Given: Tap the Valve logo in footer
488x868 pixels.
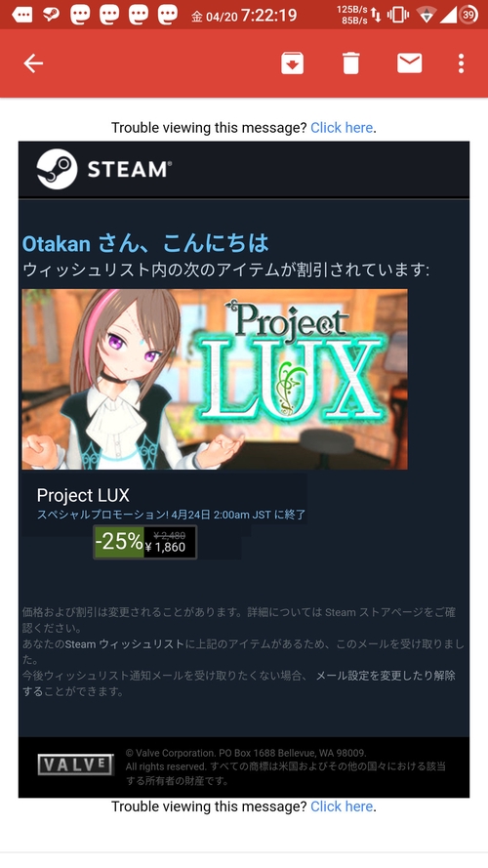Looking at the screenshot, I should pyautogui.click(x=75, y=765).
